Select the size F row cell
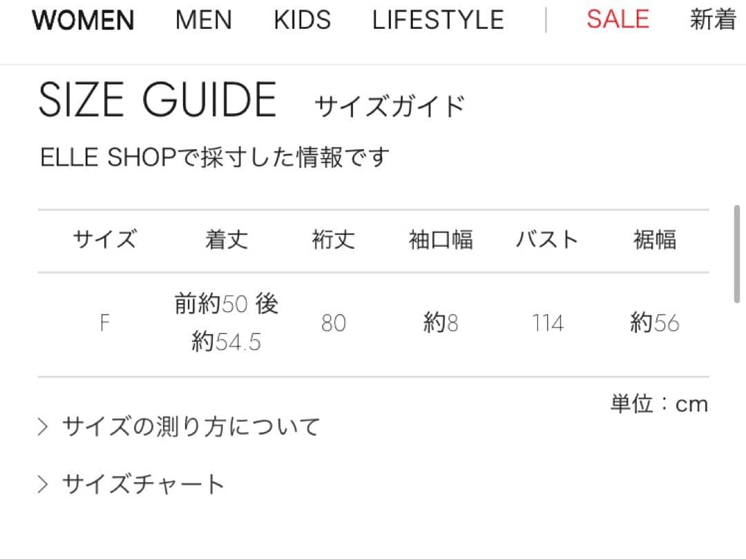 [105, 323]
